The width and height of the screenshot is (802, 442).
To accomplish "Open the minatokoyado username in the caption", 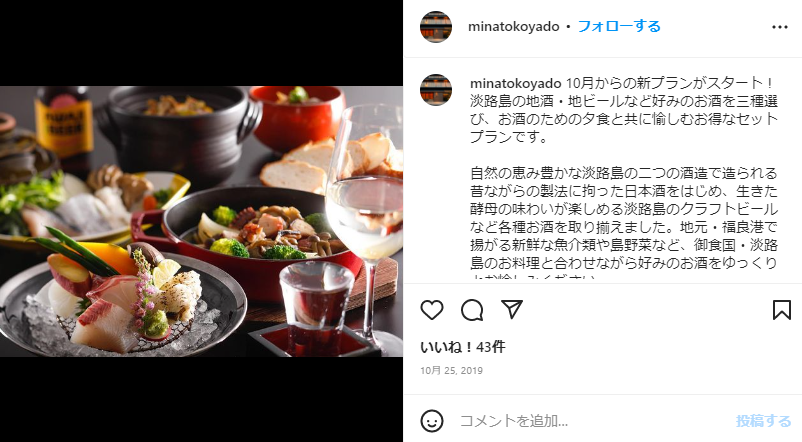I will (516, 83).
